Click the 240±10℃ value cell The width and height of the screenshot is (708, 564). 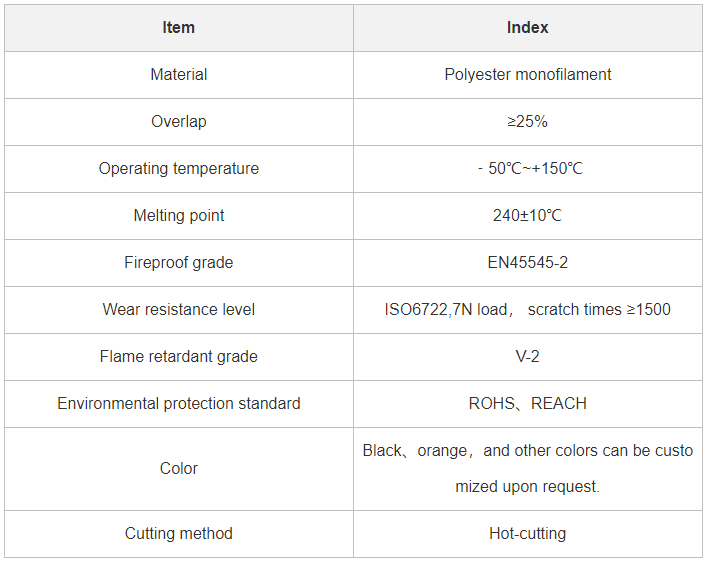tap(528, 216)
